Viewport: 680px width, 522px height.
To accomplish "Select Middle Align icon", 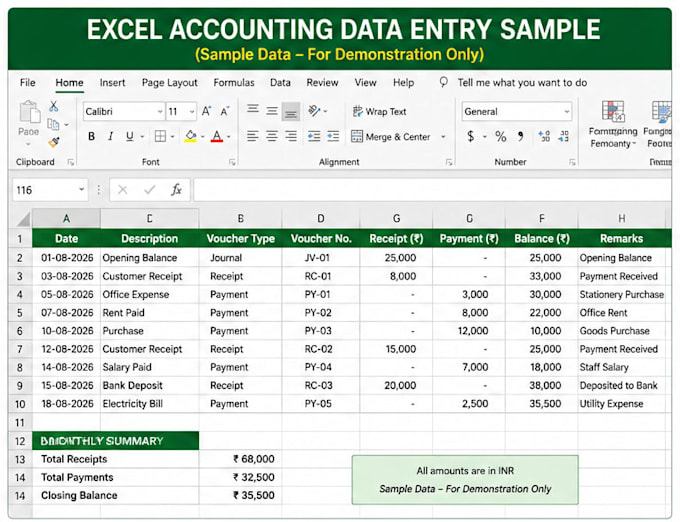I will point(272,111).
